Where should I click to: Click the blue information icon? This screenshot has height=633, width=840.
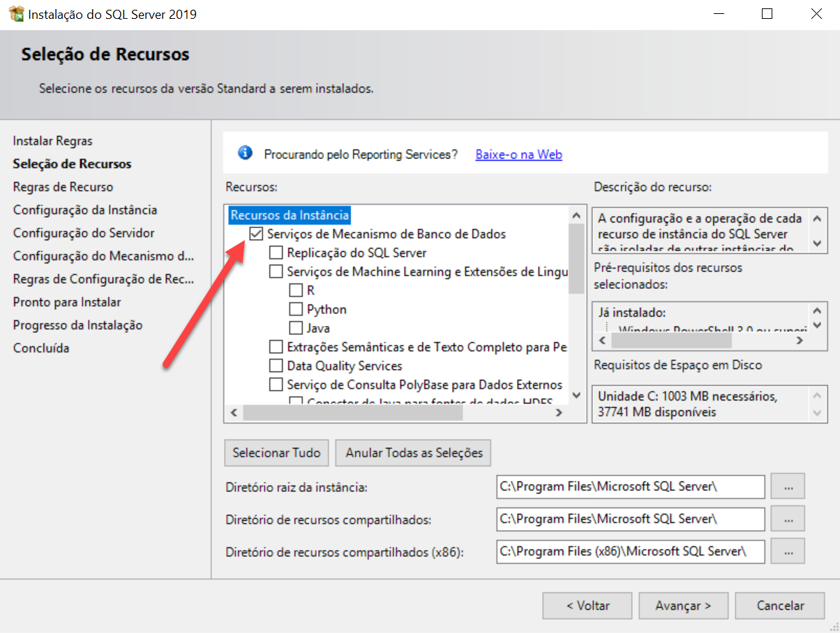(x=244, y=154)
